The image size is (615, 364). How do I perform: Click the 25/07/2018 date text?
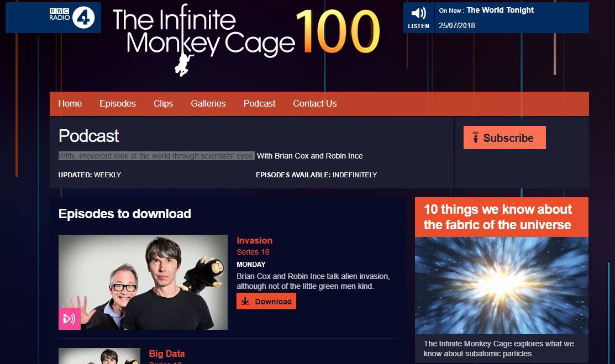point(457,25)
